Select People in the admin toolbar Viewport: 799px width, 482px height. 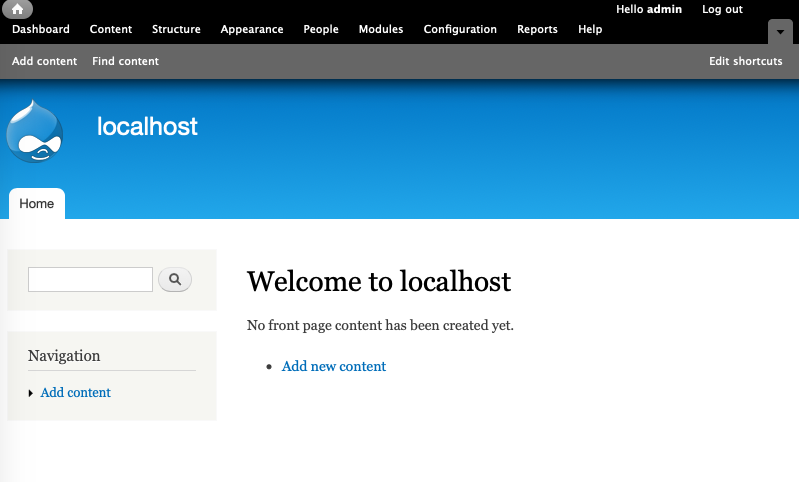tap(321, 29)
